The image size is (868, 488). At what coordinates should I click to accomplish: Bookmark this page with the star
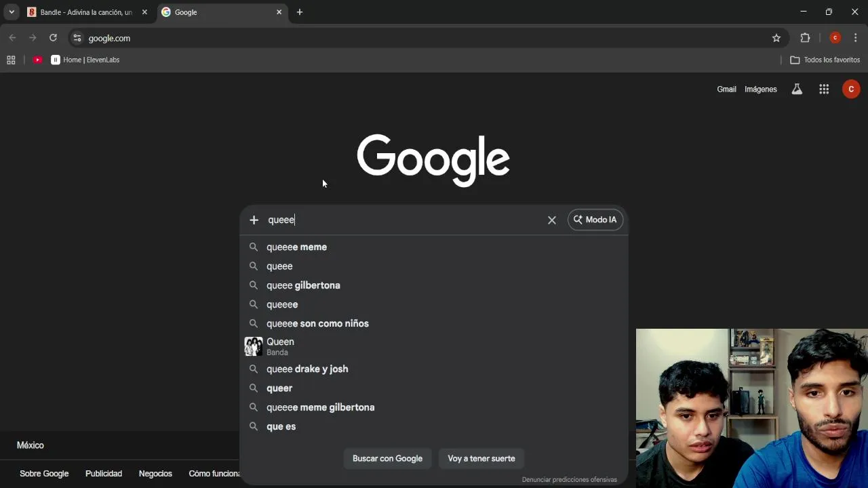coord(776,38)
